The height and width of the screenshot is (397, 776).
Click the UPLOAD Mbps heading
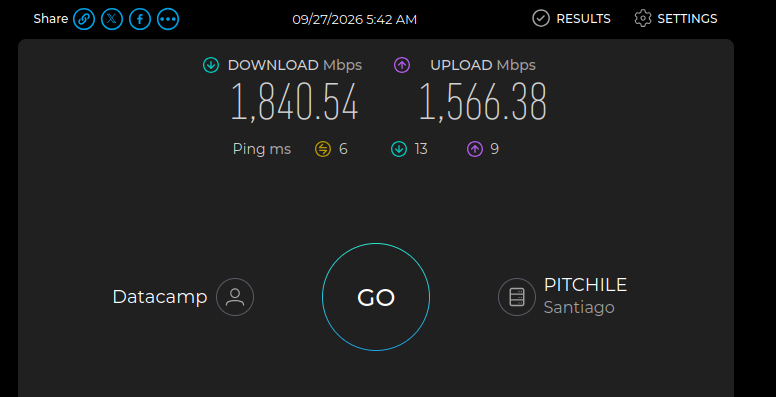[483, 65]
